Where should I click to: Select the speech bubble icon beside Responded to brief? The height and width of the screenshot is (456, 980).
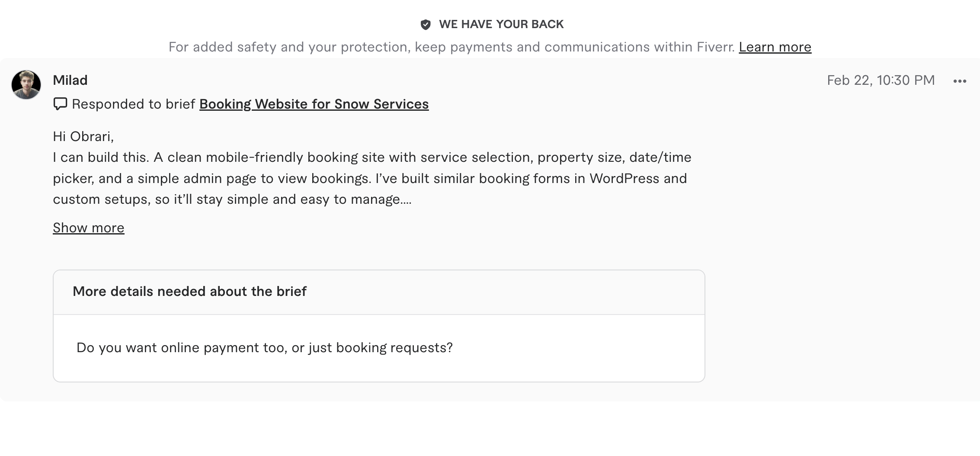click(60, 104)
